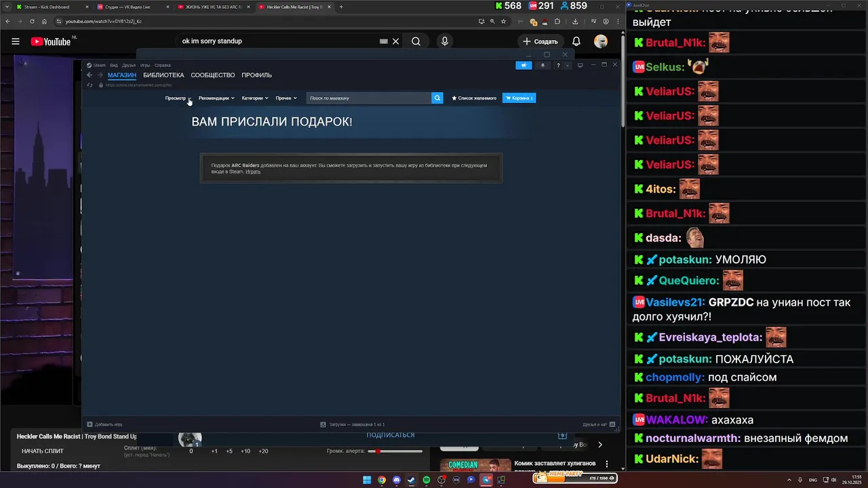This screenshot has height=488, width=868.
Task: Open Windows Start menu
Action: click(367, 480)
